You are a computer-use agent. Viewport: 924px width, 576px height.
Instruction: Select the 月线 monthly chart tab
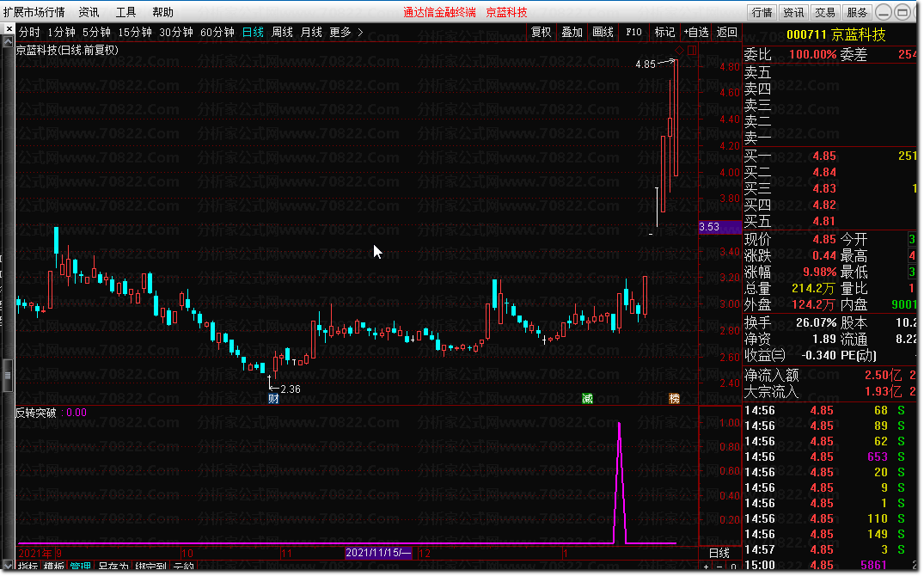(311, 32)
